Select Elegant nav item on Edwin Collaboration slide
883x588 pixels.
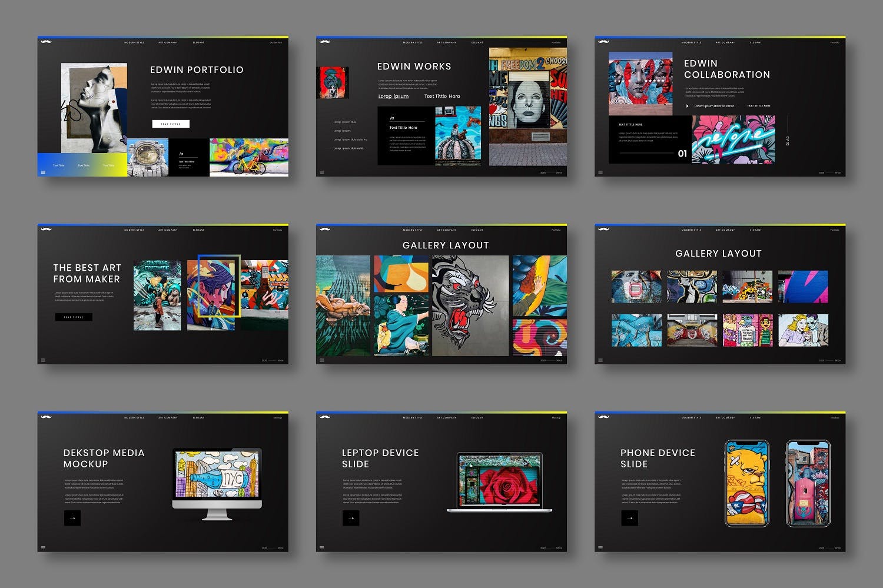[756, 42]
